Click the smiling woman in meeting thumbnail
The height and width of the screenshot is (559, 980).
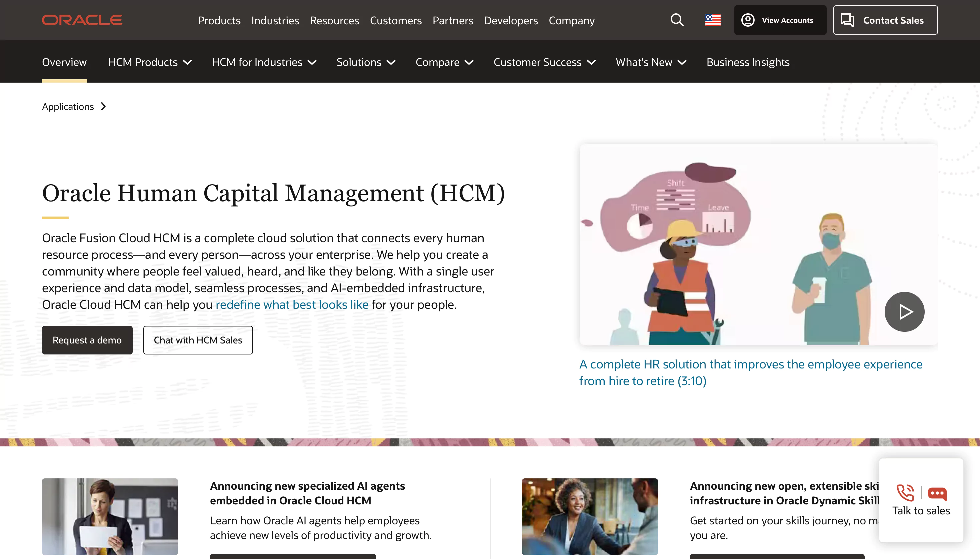[x=590, y=516]
